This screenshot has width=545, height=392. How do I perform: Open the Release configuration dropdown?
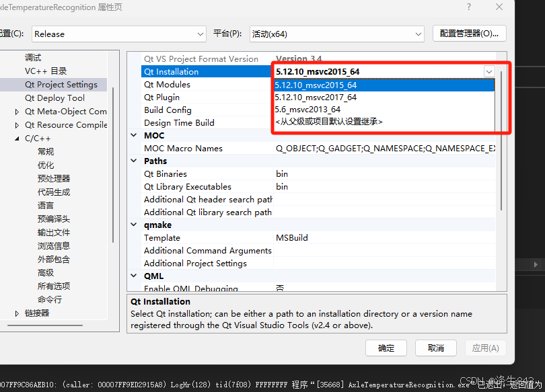click(119, 34)
